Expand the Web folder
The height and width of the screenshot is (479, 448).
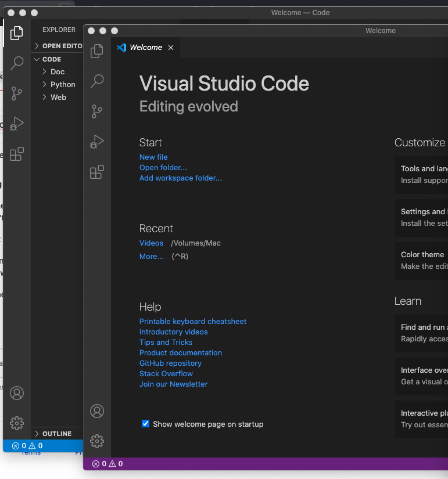click(58, 98)
